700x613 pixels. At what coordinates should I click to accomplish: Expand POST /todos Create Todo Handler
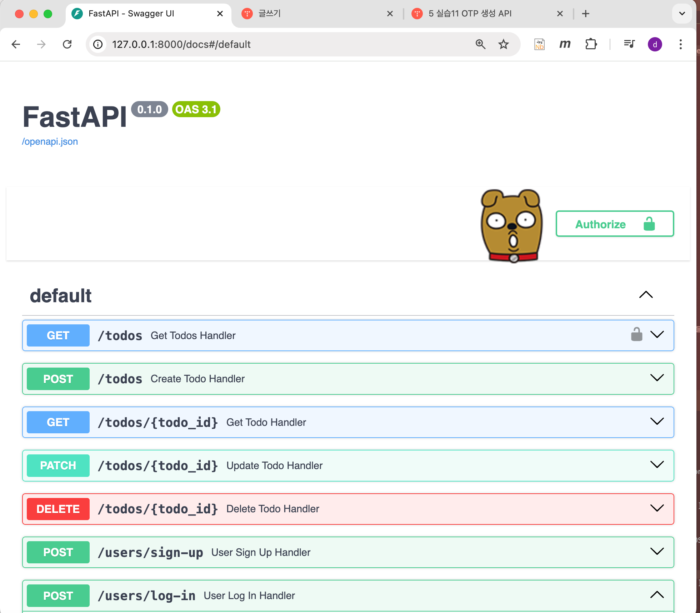click(656, 378)
